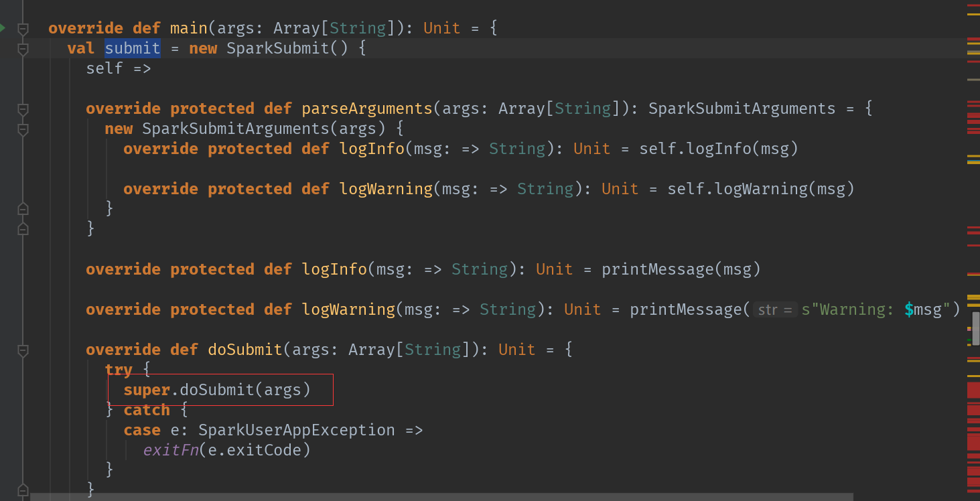Collapse the doSubmit method fold marker
This screenshot has height=501, width=980.
[23, 350]
